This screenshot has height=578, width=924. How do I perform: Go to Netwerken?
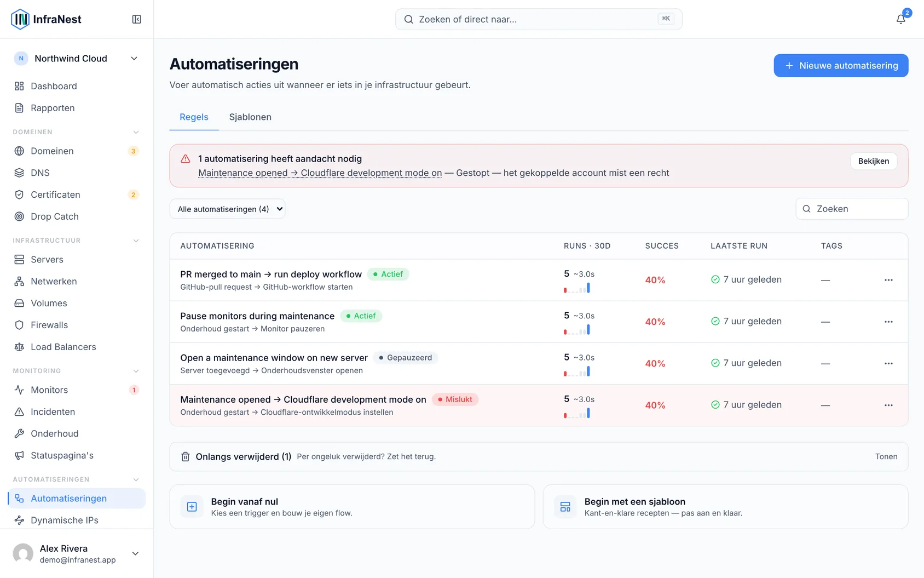[x=77, y=281]
